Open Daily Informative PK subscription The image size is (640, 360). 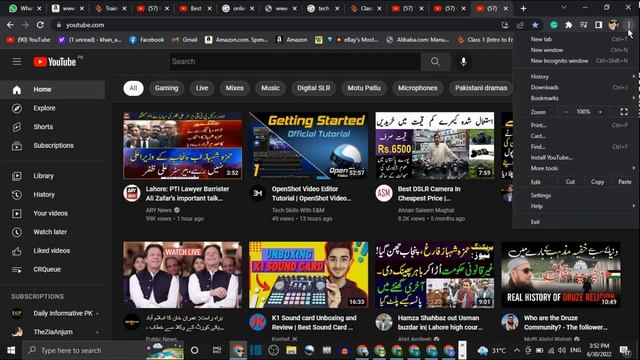(53, 313)
